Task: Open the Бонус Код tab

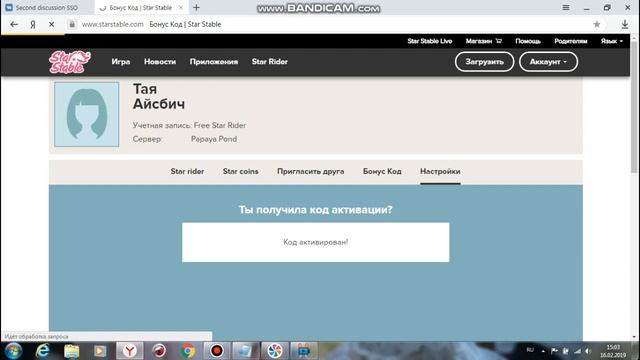Action: coord(382,171)
